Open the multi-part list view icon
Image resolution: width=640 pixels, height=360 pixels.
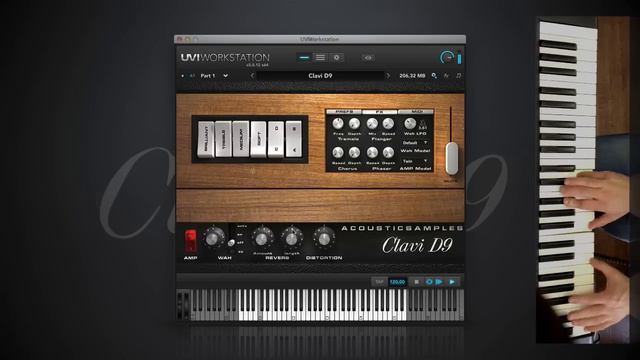tap(320, 58)
